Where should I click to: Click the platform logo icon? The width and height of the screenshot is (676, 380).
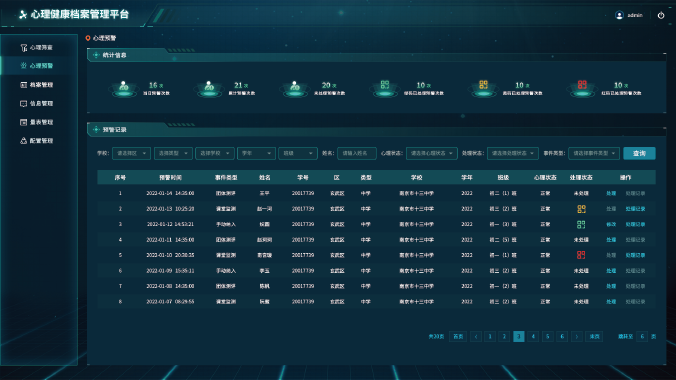click(23, 15)
